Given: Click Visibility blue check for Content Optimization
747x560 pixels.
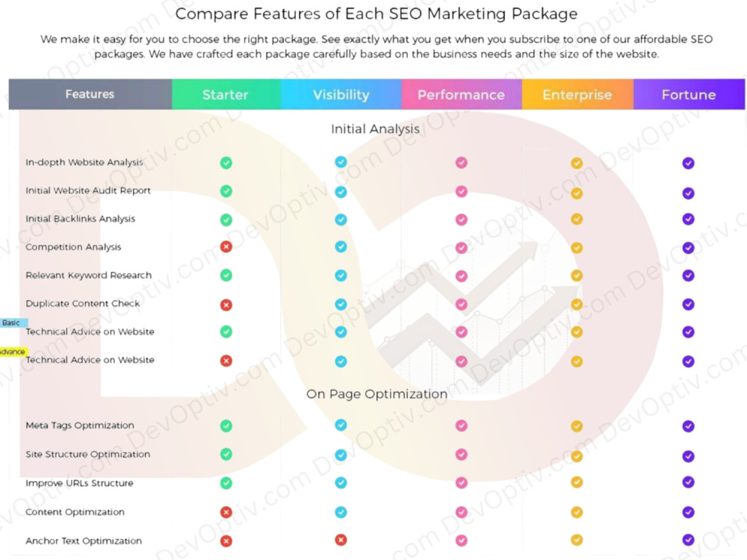Looking at the screenshot, I should [341, 512].
